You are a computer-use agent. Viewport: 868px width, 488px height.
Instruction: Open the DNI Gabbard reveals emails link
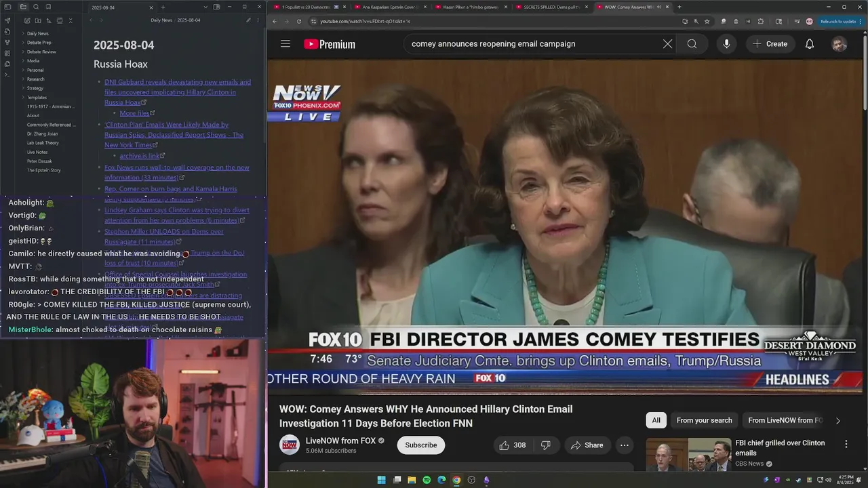(177, 92)
